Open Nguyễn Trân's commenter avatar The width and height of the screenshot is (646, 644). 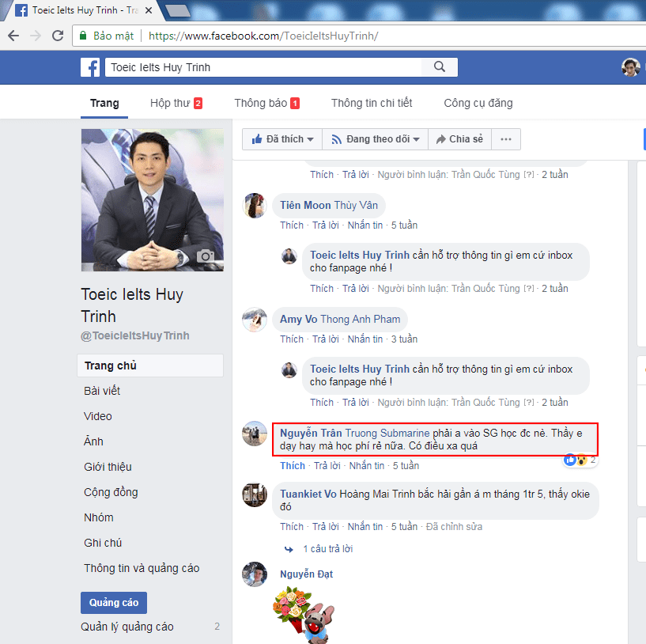coord(255,434)
